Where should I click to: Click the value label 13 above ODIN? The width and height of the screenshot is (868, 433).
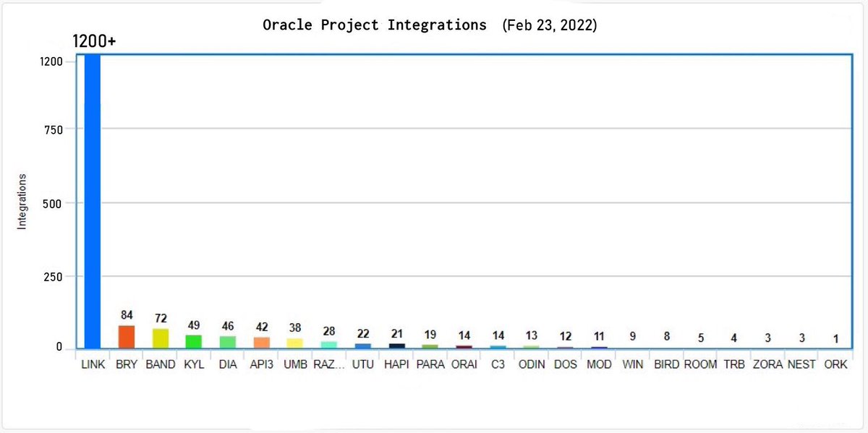[x=532, y=335]
